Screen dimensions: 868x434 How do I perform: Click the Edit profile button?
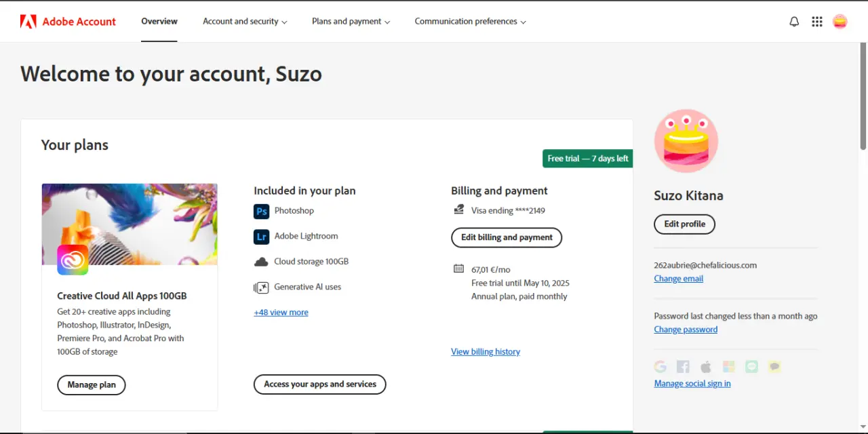684,224
